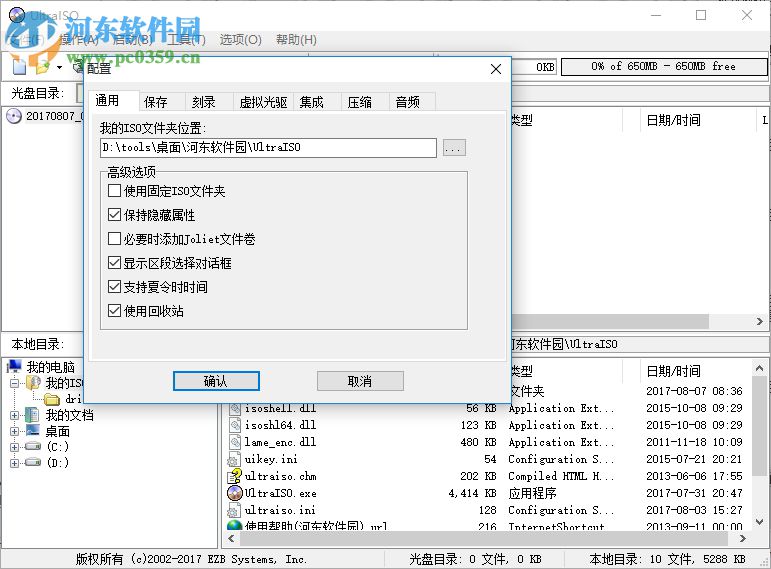Select the lame_enc.dll file name
Image resolution: width=771 pixels, height=569 pixels.
[x=280, y=442]
